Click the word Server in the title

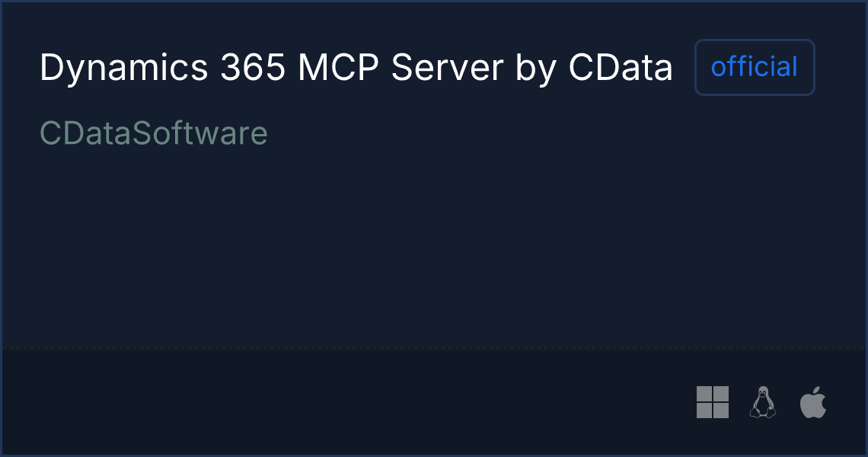447,68
